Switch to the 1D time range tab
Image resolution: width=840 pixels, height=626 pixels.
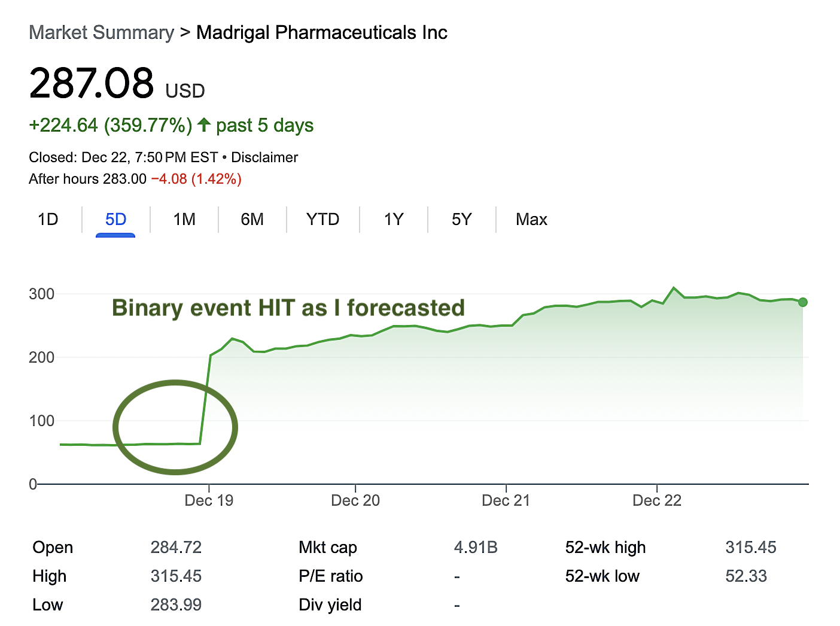(48, 220)
